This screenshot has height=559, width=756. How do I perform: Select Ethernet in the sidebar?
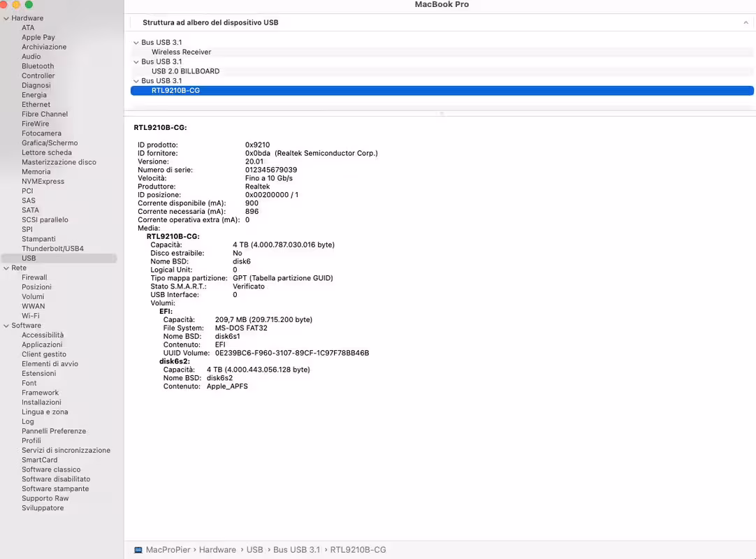[36, 105]
